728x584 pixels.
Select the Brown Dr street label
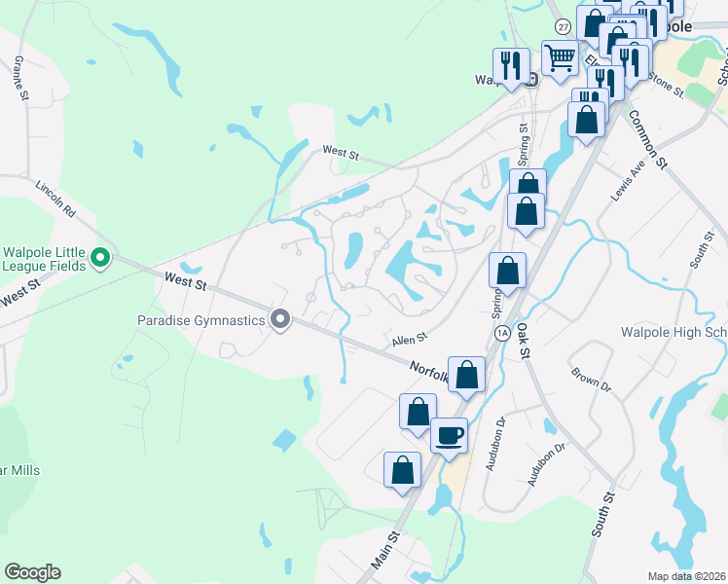[x=591, y=380]
